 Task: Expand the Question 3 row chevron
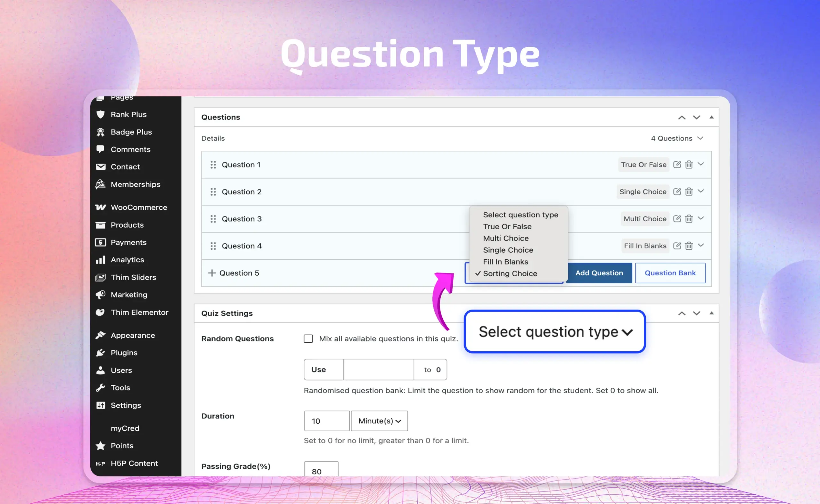701,218
